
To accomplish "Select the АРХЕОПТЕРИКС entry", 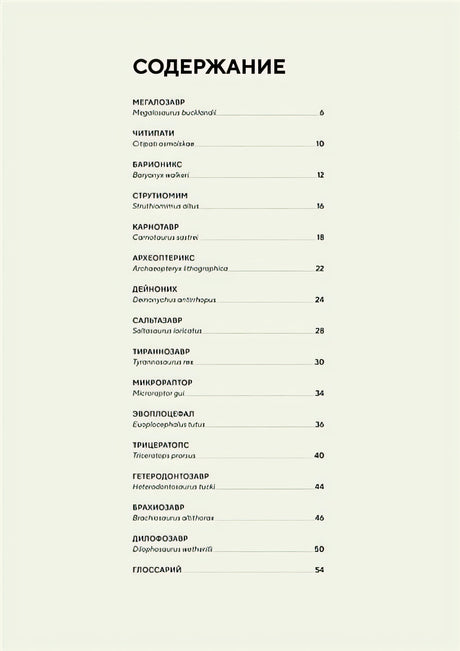I will [163, 258].
